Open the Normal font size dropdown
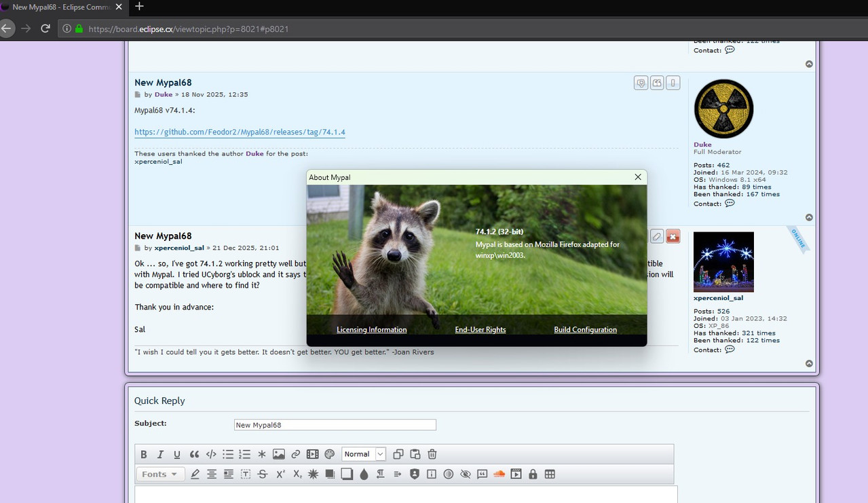This screenshot has width=868, height=503. (364, 454)
